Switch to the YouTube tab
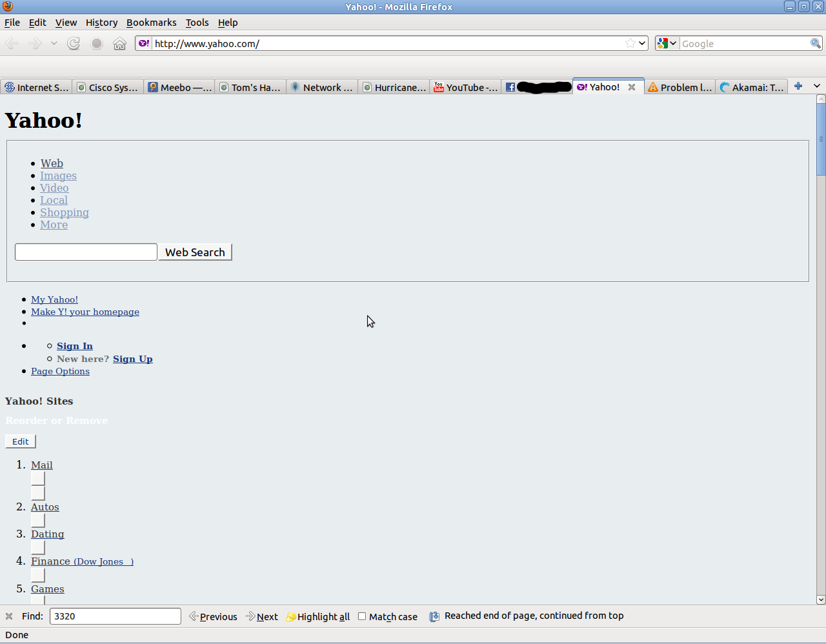Screen dimensions: 826x644 point(465,87)
